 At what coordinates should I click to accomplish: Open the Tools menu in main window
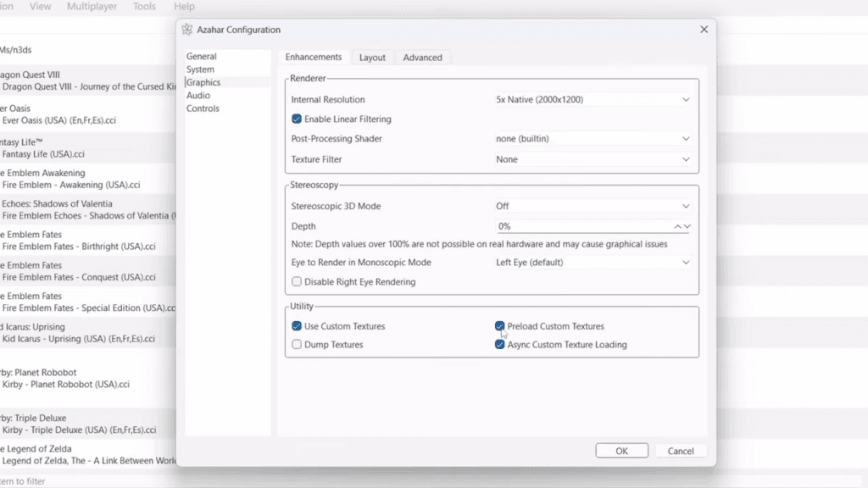[x=144, y=7]
